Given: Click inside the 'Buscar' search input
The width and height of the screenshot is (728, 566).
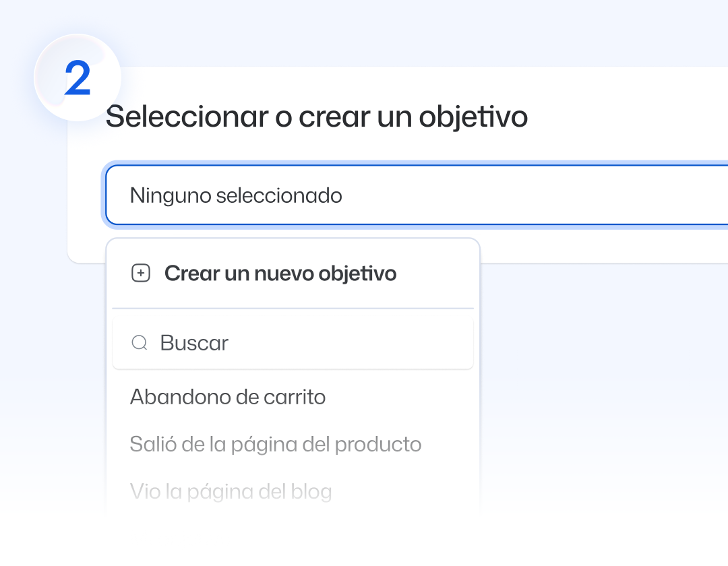Looking at the screenshot, I should click(270, 343).
